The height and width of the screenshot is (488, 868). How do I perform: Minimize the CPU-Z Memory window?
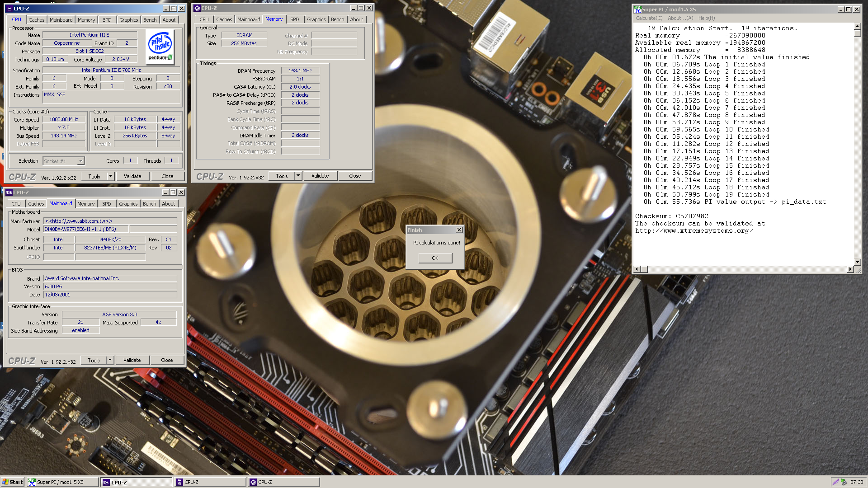coord(354,8)
